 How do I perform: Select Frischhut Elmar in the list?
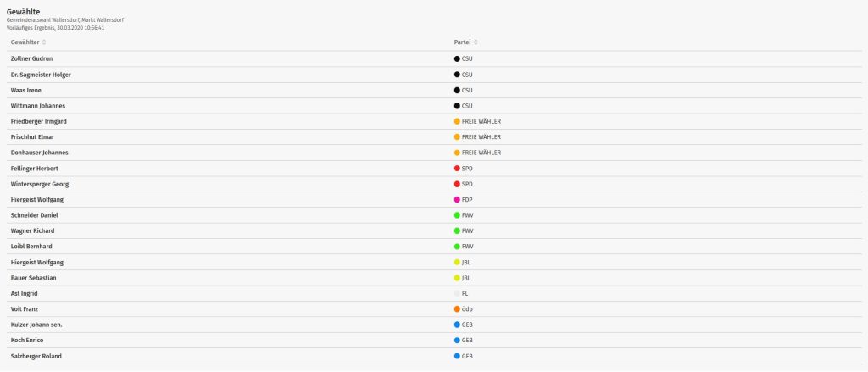(x=33, y=137)
